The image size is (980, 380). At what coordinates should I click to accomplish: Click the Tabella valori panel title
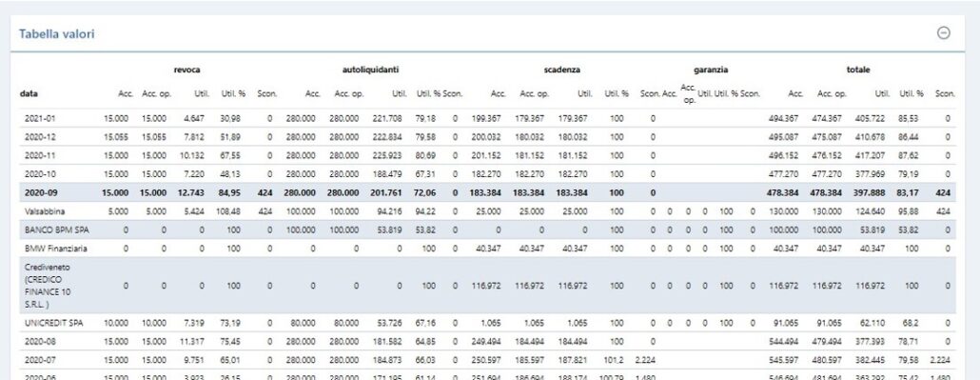56,33
